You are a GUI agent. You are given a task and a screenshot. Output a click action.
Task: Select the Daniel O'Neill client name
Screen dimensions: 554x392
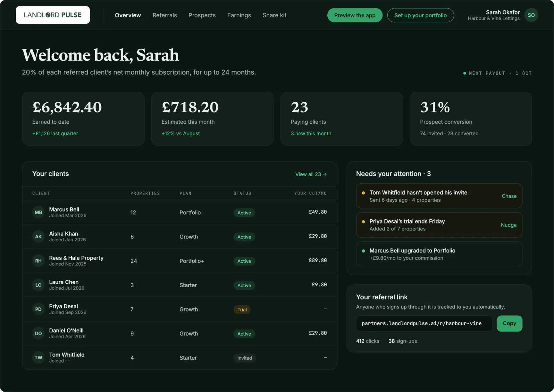click(66, 330)
